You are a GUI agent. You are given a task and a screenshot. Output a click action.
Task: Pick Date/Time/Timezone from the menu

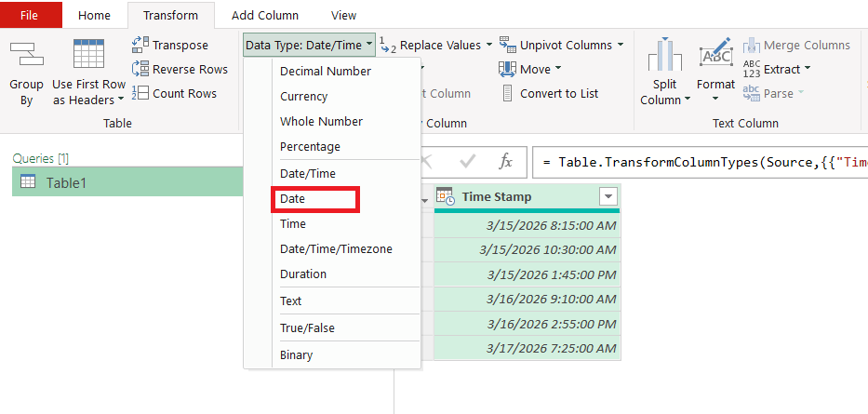[x=336, y=249]
